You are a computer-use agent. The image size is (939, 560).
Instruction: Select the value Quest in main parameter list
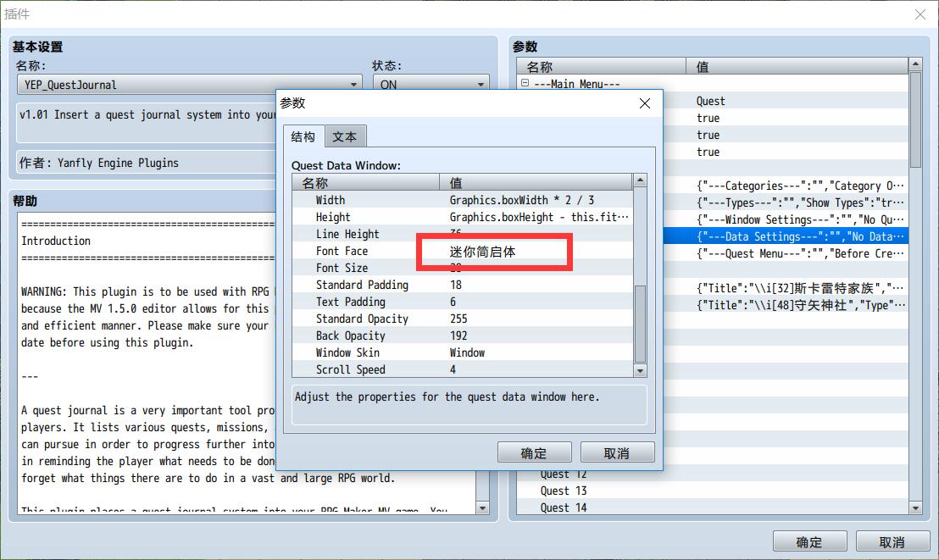(711, 101)
